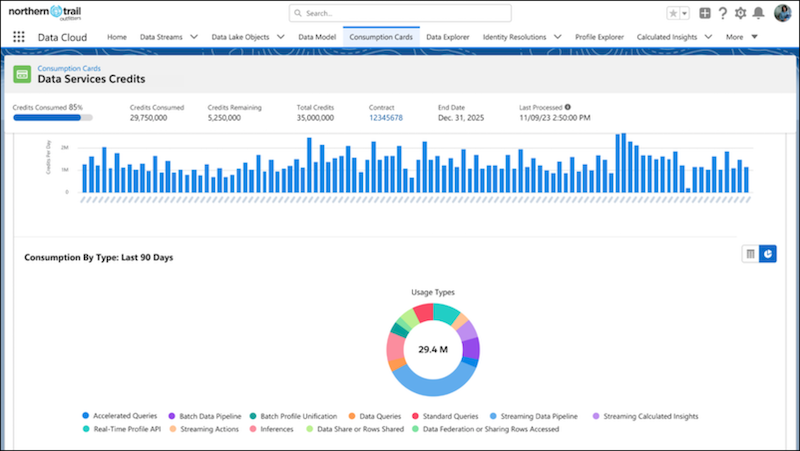Expand the Identity Resolutions chevron

tap(558, 37)
